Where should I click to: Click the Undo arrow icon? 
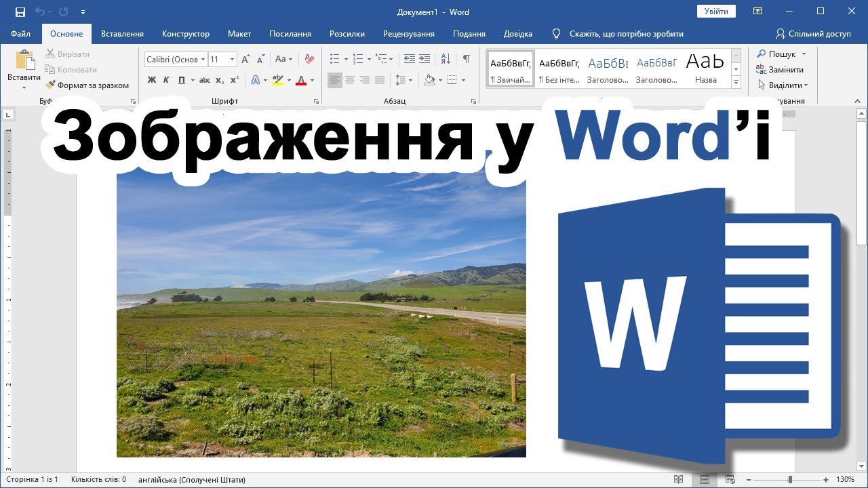pyautogui.click(x=39, y=12)
